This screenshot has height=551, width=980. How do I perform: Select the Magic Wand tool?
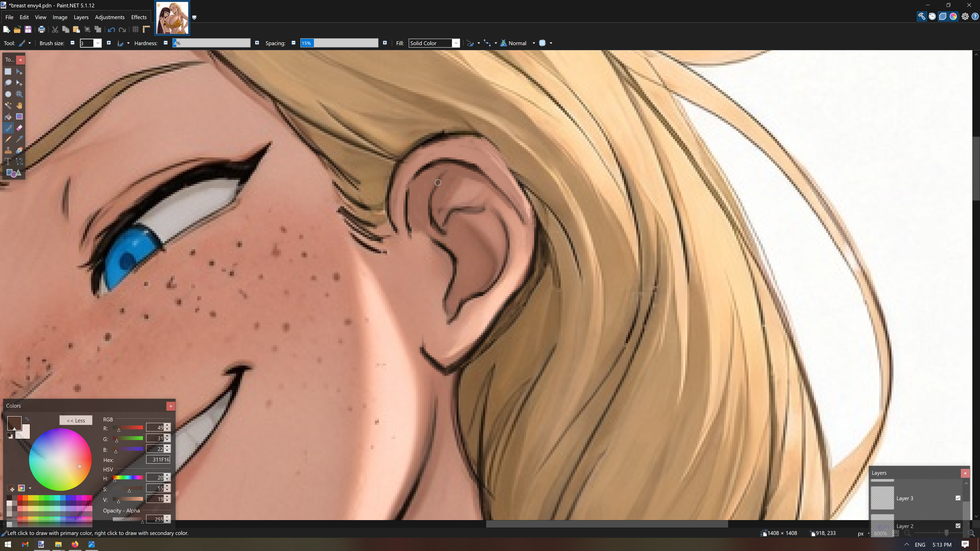pyautogui.click(x=8, y=105)
